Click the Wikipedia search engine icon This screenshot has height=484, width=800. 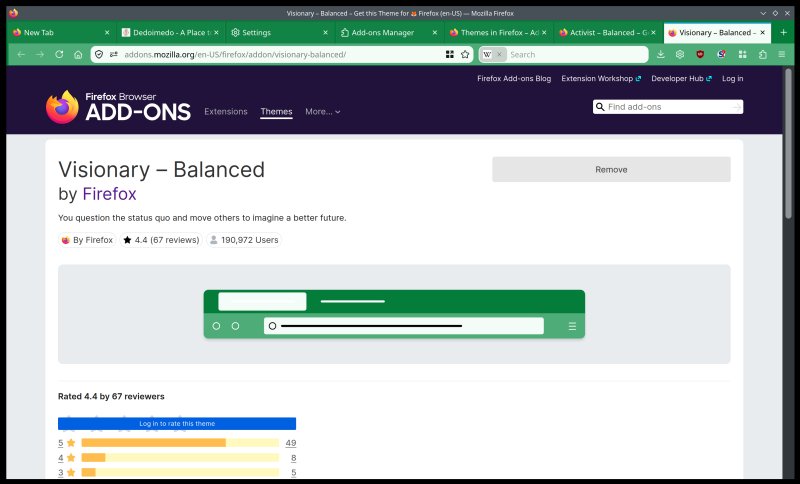coord(487,55)
